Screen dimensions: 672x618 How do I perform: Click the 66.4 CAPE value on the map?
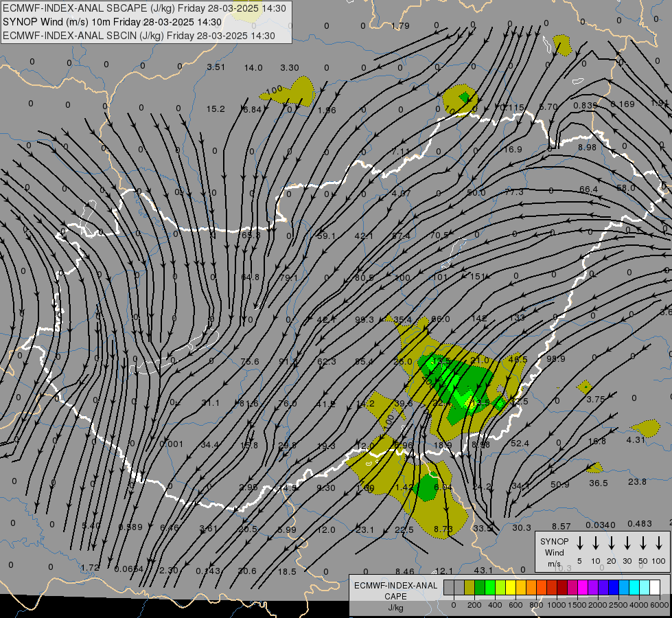tap(588, 189)
